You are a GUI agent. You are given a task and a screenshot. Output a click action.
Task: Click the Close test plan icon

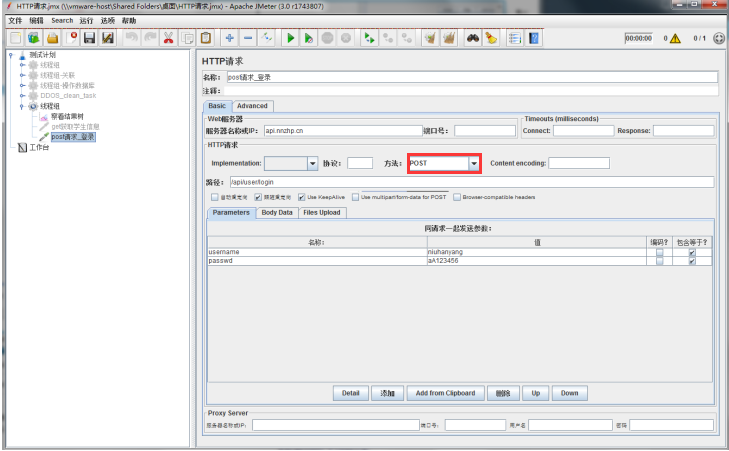click(x=71, y=38)
